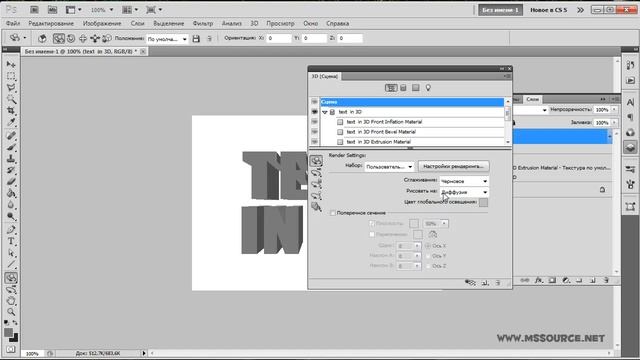Launch Mini Bridge from the application bar

tap(52, 9)
